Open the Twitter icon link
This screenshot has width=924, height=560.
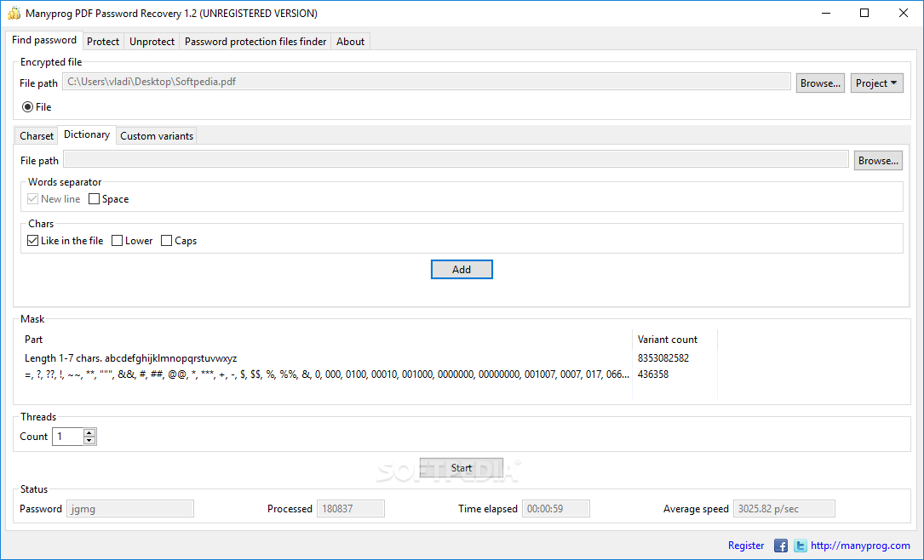800,546
